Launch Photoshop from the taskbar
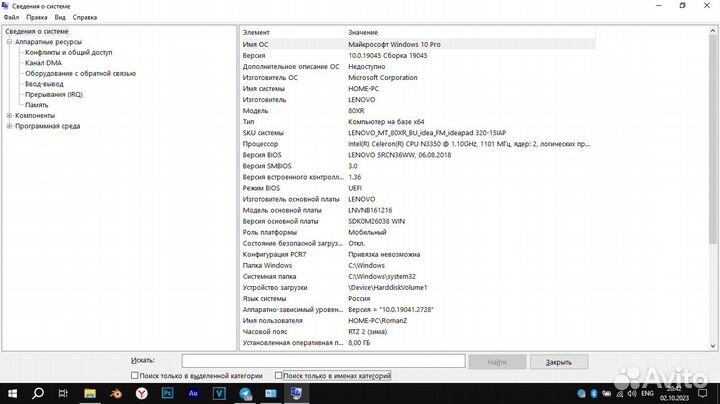This screenshot has width=720, height=404. (x=168, y=393)
